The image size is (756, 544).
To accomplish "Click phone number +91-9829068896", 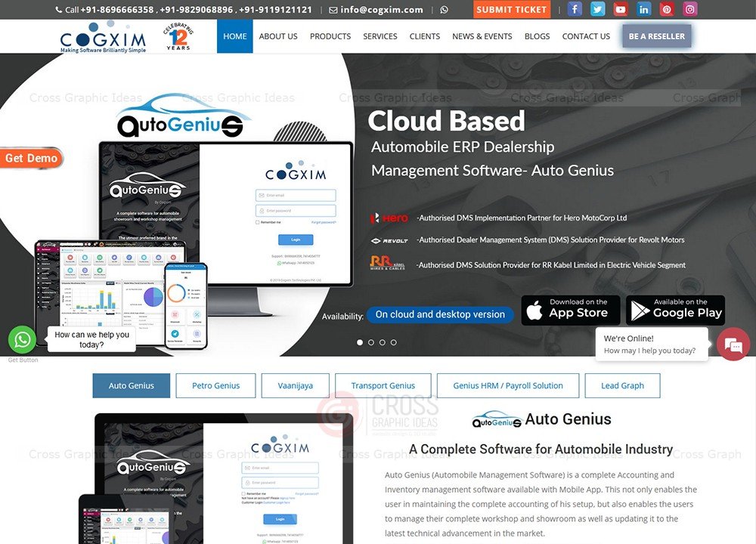I will [x=197, y=10].
